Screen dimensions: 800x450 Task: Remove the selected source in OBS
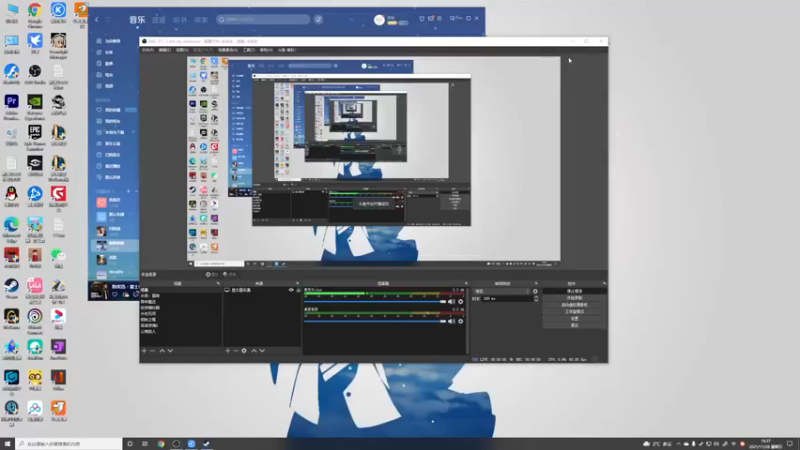pyautogui.click(x=236, y=351)
